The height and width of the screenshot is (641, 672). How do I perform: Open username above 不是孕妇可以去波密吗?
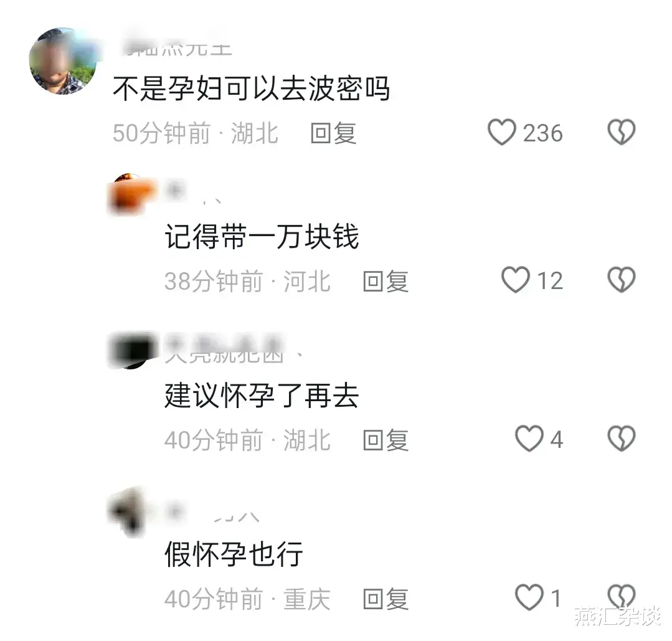click(x=177, y=48)
